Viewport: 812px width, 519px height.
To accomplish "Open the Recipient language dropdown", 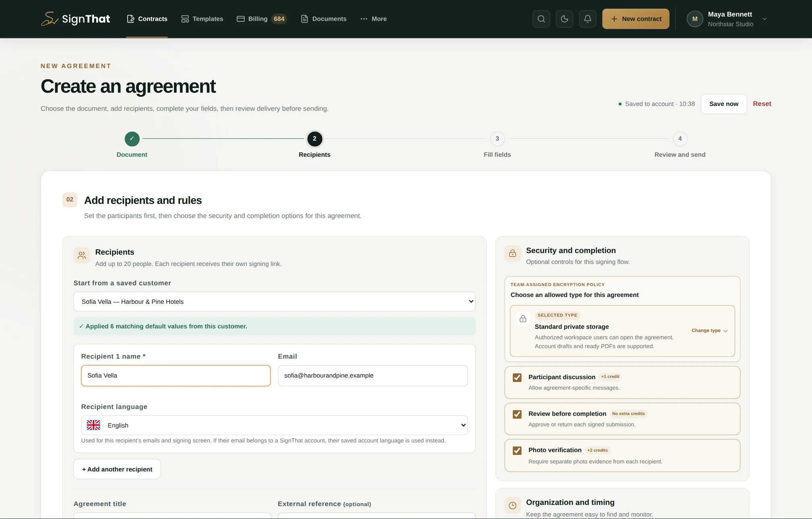I will click(274, 425).
